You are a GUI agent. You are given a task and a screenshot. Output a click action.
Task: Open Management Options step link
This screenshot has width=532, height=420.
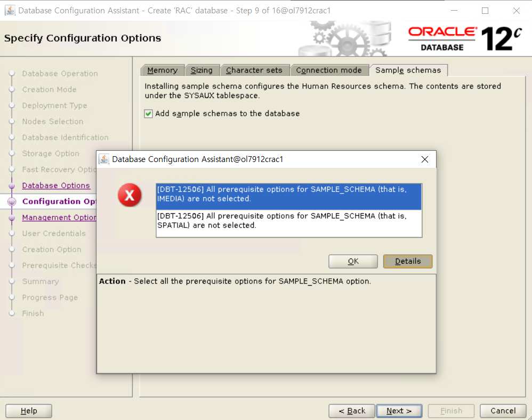(x=59, y=217)
